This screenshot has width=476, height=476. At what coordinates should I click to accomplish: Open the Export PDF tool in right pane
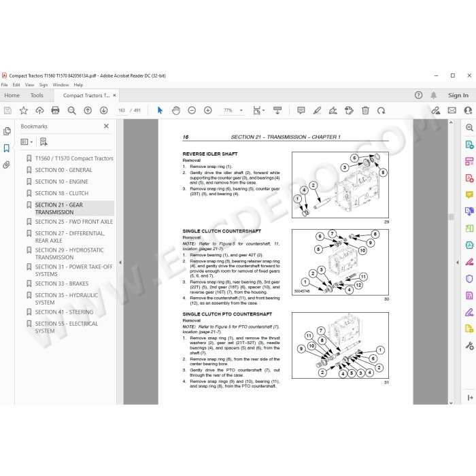469,144
